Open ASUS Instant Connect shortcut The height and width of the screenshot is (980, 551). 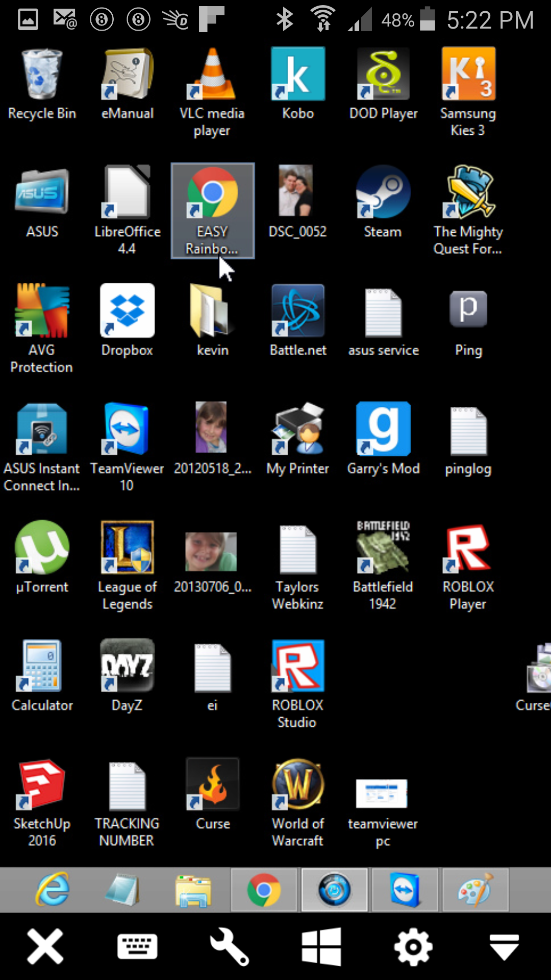42,448
